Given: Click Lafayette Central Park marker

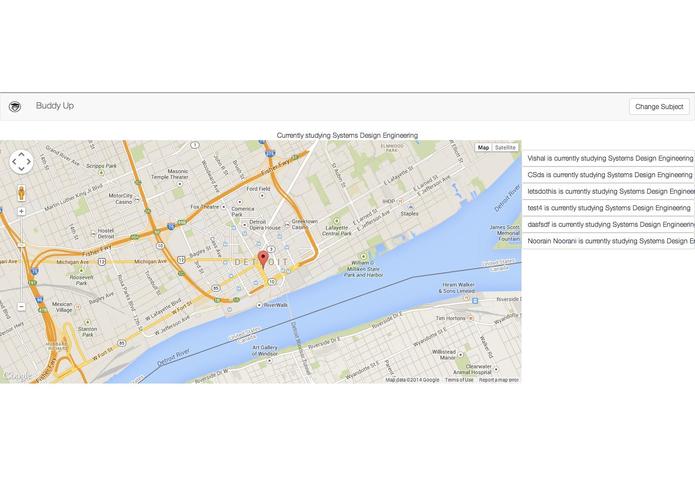Looking at the screenshot, I should point(336,221).
